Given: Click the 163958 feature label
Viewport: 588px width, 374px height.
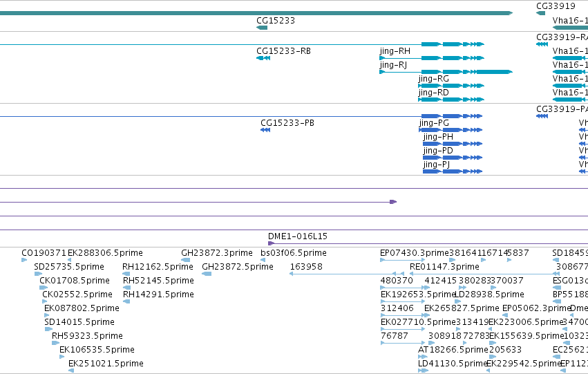Looking at the screenshot, I should coord(306,267).
